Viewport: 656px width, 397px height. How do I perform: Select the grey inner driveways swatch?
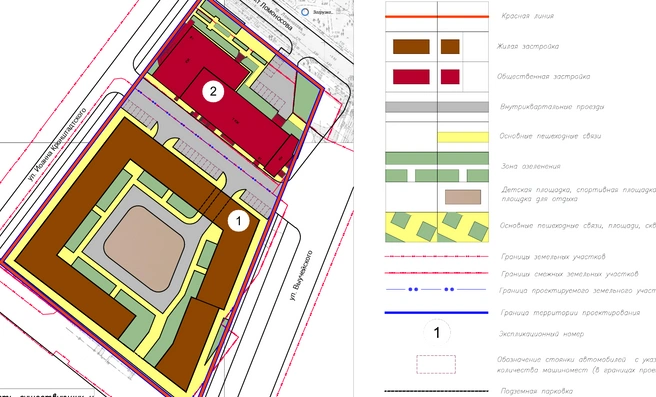437,107
